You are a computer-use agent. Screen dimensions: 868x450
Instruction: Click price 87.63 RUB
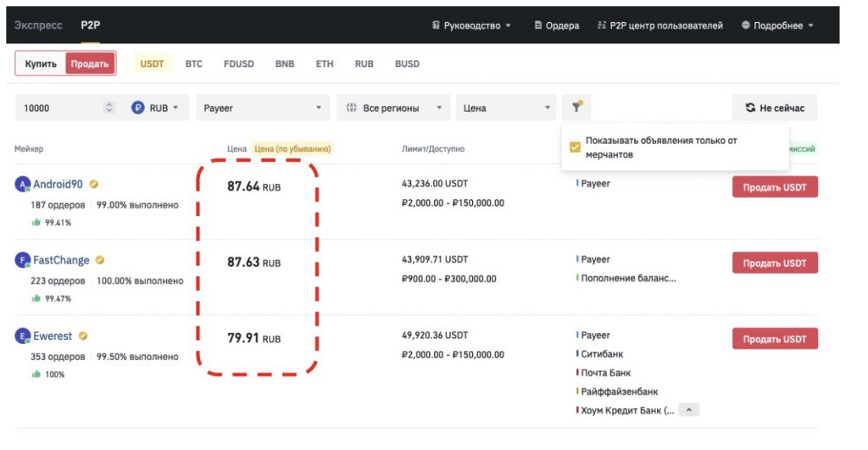(254, 263)
